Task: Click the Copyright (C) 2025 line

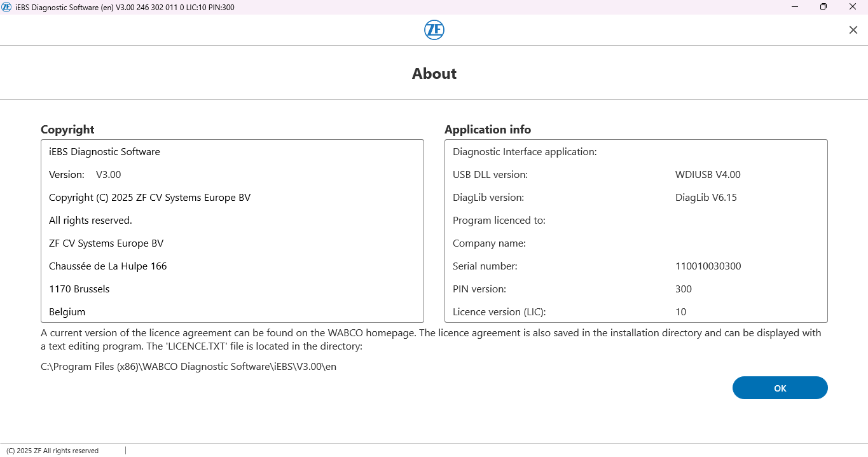Action: point(149,198)
